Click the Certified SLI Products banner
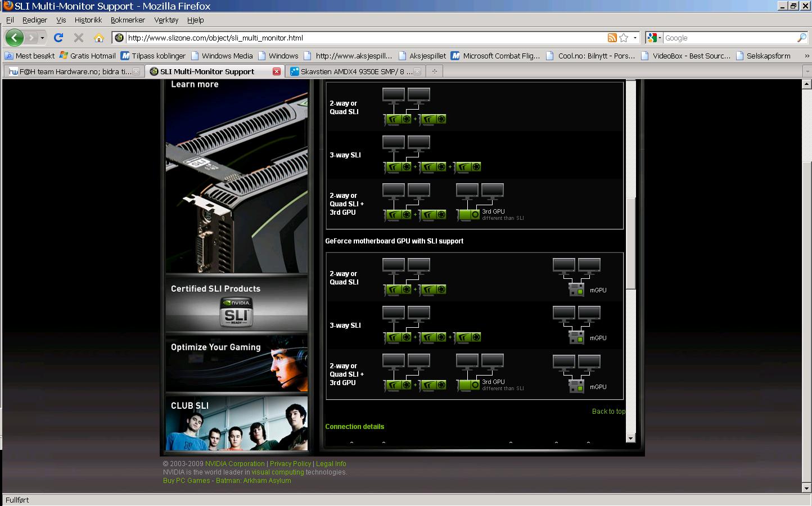This screenshot has width=812, height=506. pyautogui.click(x=236, y=304)
